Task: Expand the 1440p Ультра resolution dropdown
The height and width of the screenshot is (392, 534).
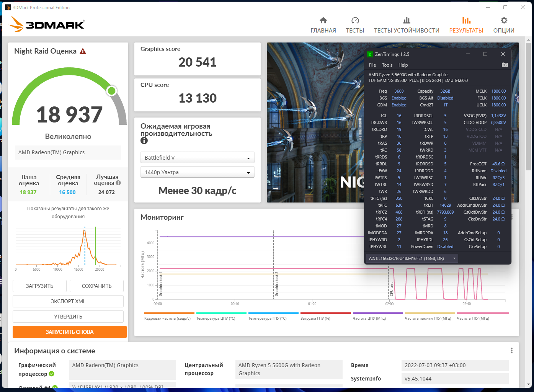Action: click(x=197, y=172)
